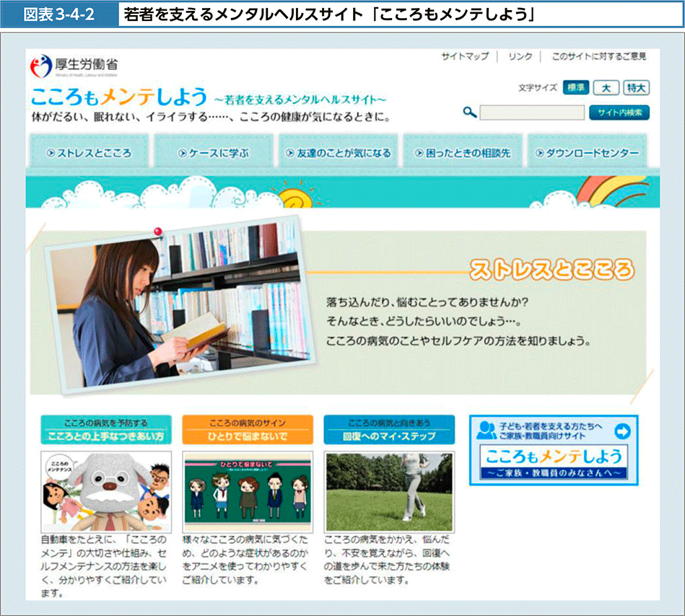685x616 pixels.
Task: Click in the site search text field
Action: pyautogui.click(x=531, y=113)
